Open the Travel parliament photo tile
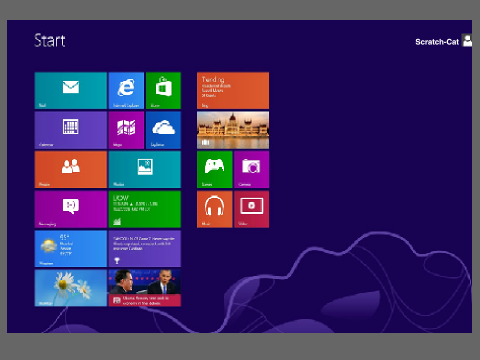480x360 pixels. 233,130
